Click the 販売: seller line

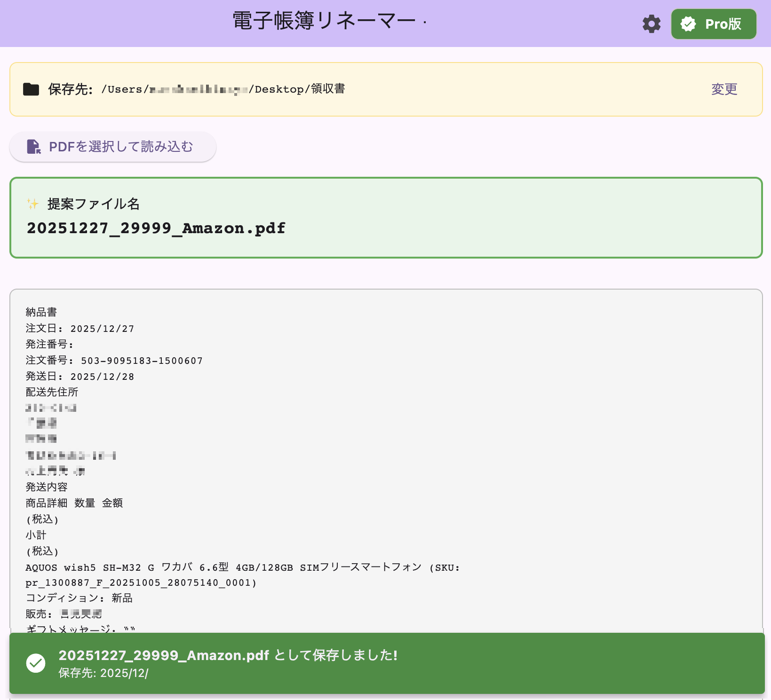coord(64,614)
